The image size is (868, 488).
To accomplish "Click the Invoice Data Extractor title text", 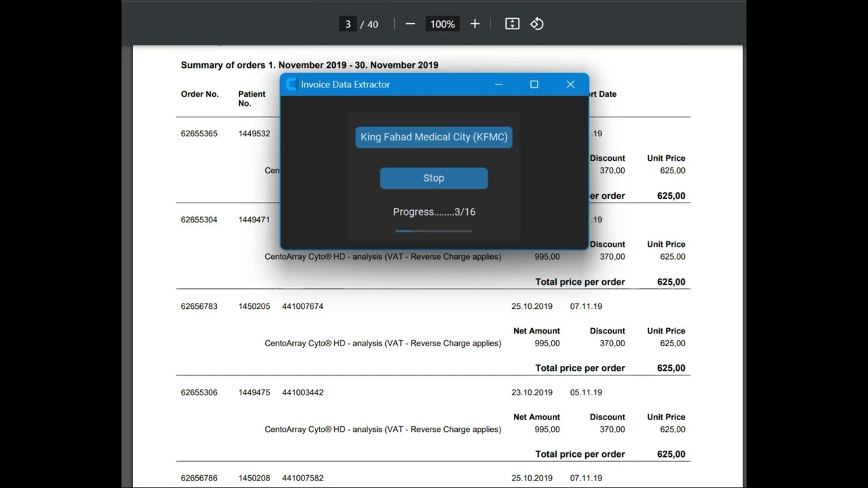I will (345, 85).
